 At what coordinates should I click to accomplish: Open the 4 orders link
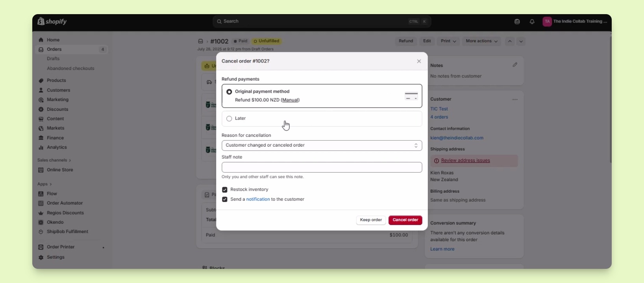(x=439, y=117)
